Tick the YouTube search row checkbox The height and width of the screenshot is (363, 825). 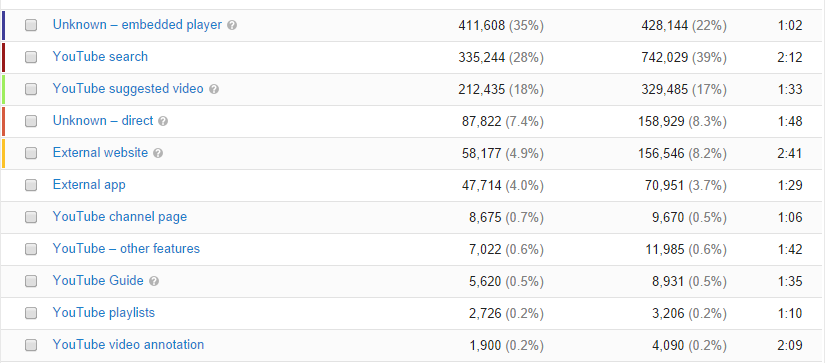click(31, 57)
